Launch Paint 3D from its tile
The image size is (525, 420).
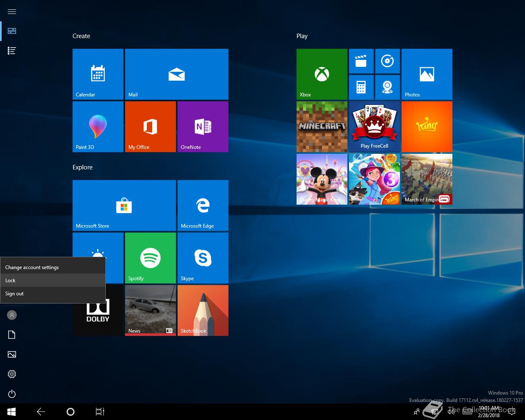coord(98,127)
